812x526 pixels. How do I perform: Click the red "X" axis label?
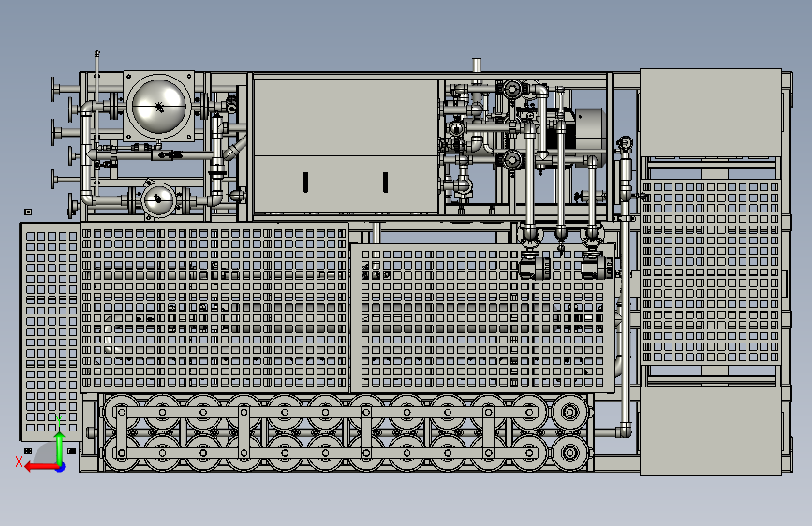19,461
